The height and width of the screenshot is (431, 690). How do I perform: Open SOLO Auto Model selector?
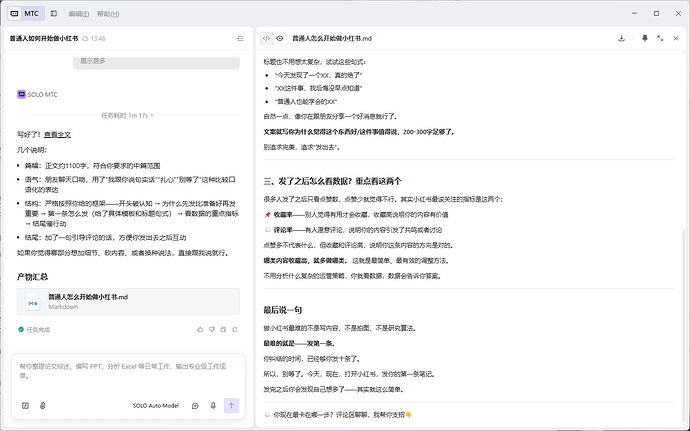point(156,405)
